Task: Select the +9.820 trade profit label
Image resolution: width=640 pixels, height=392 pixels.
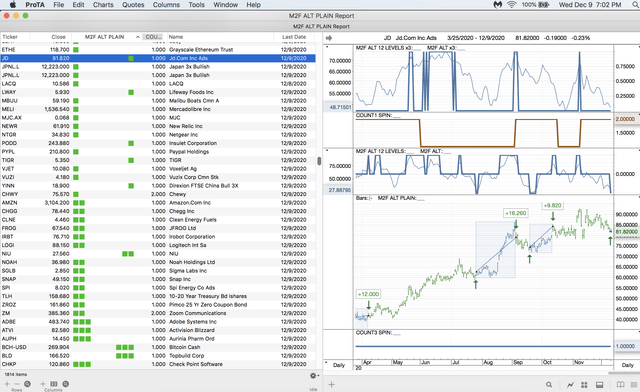Action: pyautogui.click(x=552, y=205)
